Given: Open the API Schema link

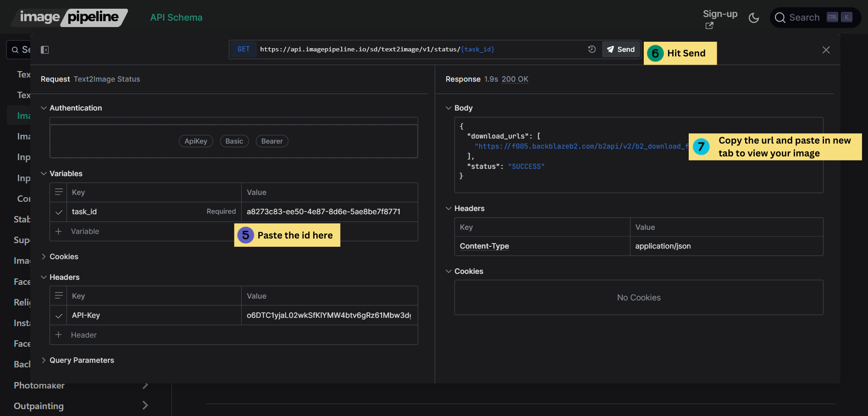Looking at the screenshot, I should [176, 17].
